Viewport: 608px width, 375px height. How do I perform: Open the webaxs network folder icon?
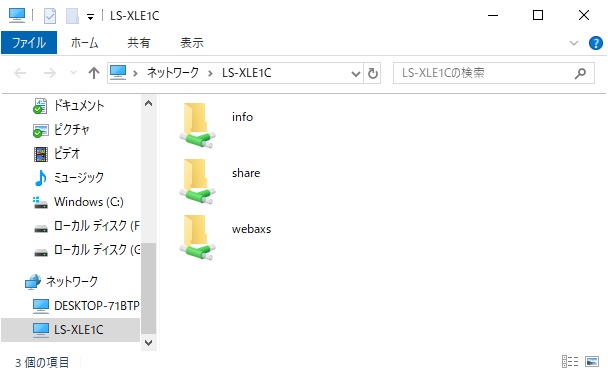[197, 237]
